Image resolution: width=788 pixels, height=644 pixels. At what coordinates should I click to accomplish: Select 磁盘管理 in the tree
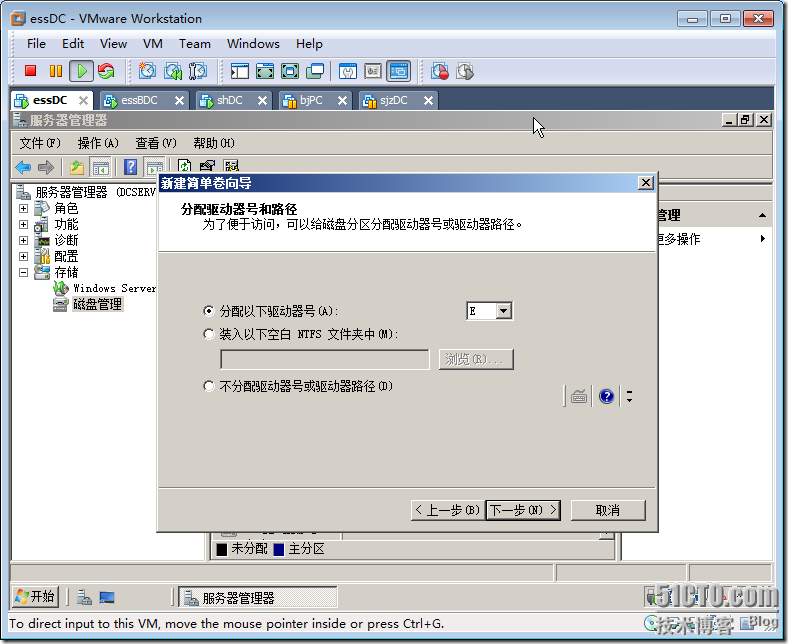pyautogui.click(x=97, y=304)
